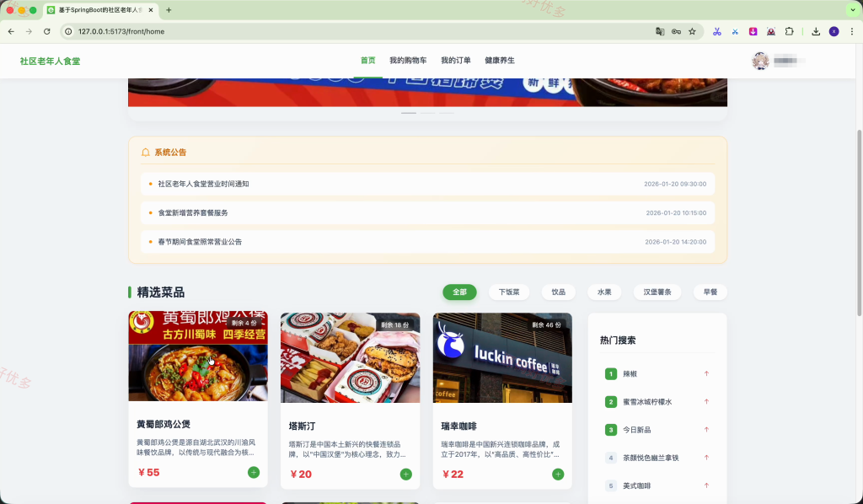863x504 pixels.
Task: Open 健康养生 navigation tab
Action: (x=500, y=61)
